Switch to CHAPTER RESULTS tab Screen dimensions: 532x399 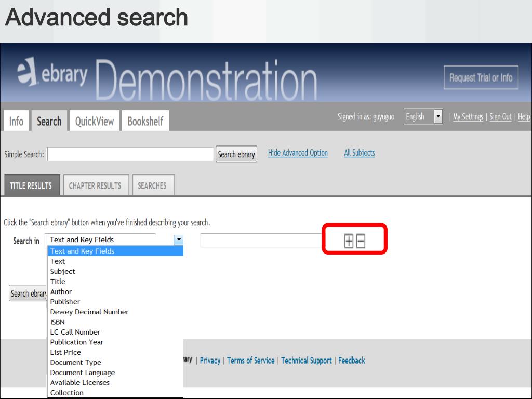pyautogui.click(x=96, y=185)
